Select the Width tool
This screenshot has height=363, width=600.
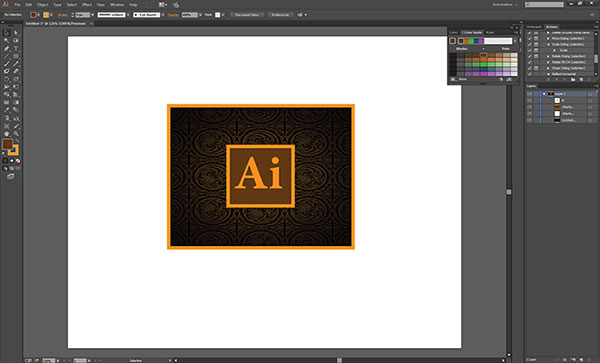pyautogui.click(x=6, y=87)
